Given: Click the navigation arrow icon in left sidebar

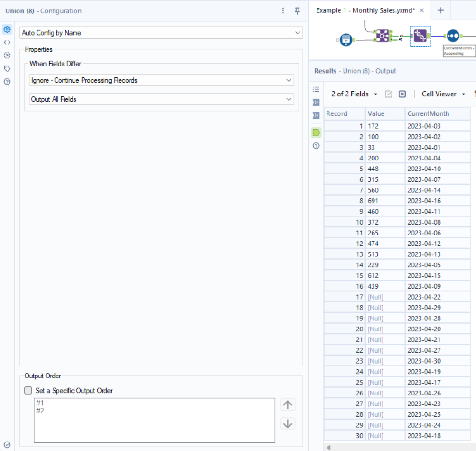Looking at the screenshot, I should (x=7, y=55).
